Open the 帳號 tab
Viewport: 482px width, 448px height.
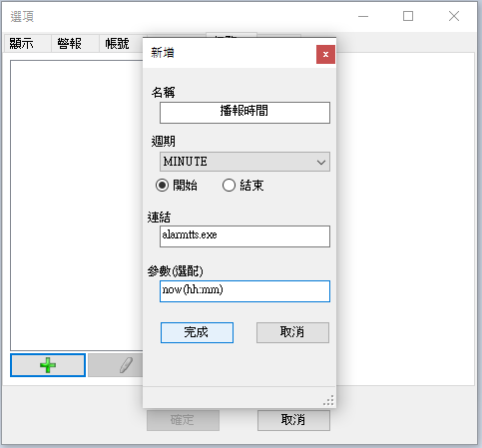pyautogui.click(x=117, y=43)
